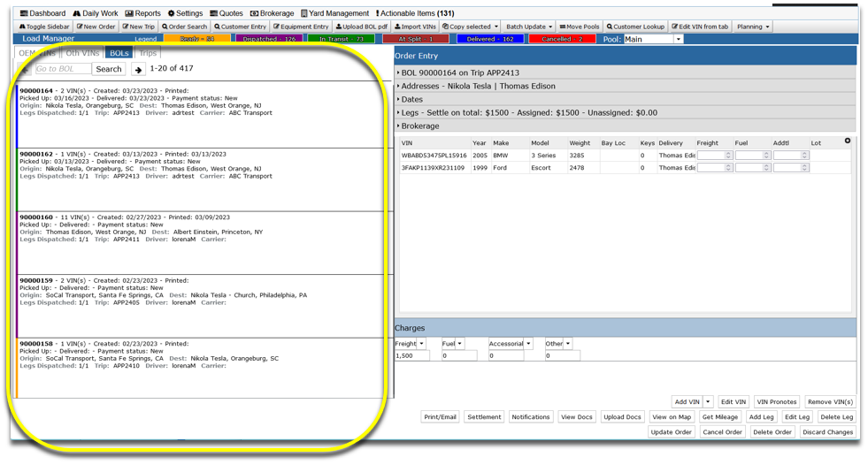Open Actionable Items (131)

click(x=415, y=13)
